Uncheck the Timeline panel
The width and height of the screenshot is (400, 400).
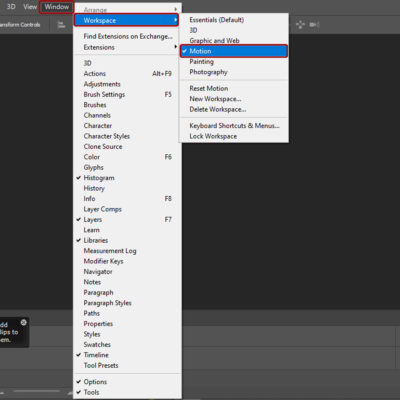[x=127, y=355]
